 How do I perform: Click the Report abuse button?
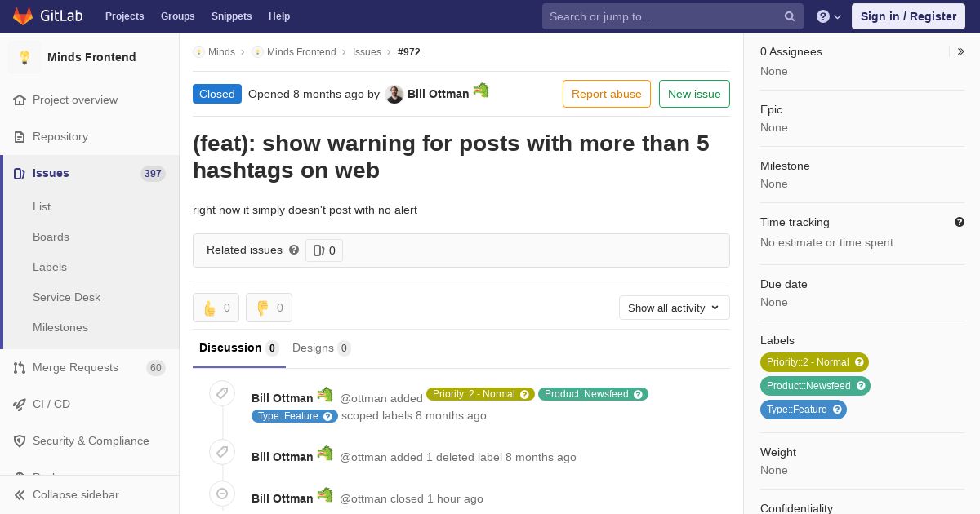pos(607,94)
